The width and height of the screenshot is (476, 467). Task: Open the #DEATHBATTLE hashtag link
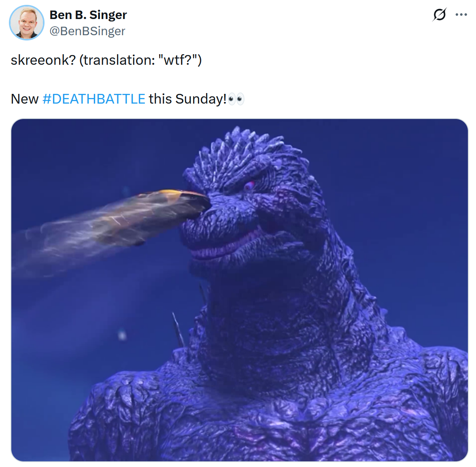(94, 99)
